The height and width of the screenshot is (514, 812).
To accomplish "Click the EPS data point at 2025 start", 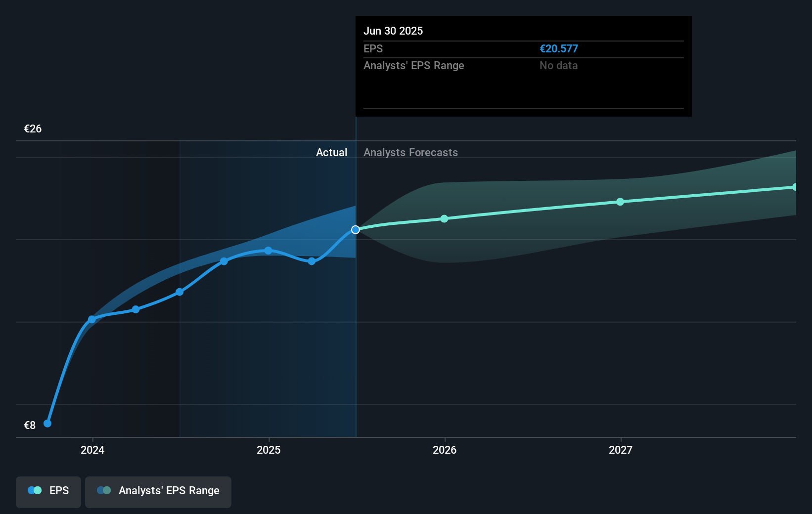I will click(268, 251).
